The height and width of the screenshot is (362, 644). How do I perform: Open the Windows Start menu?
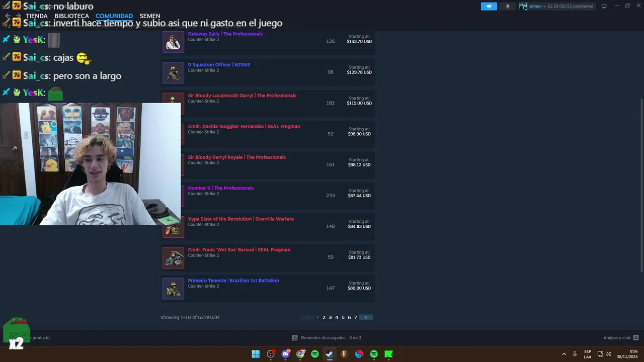click(256, 354)
